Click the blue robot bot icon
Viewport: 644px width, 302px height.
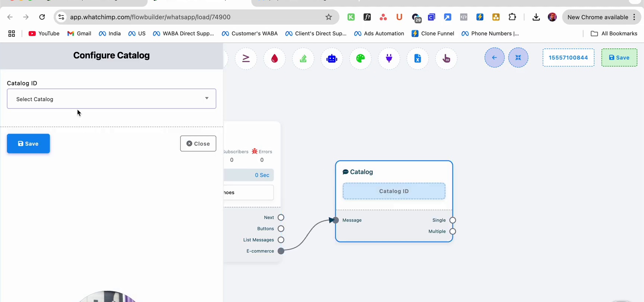point(332,59)
